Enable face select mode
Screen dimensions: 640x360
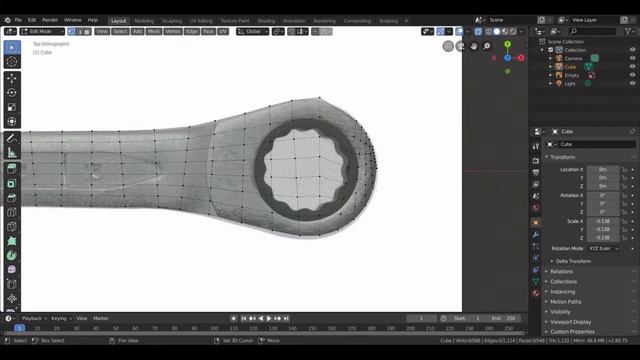click(x=87, y=31)
